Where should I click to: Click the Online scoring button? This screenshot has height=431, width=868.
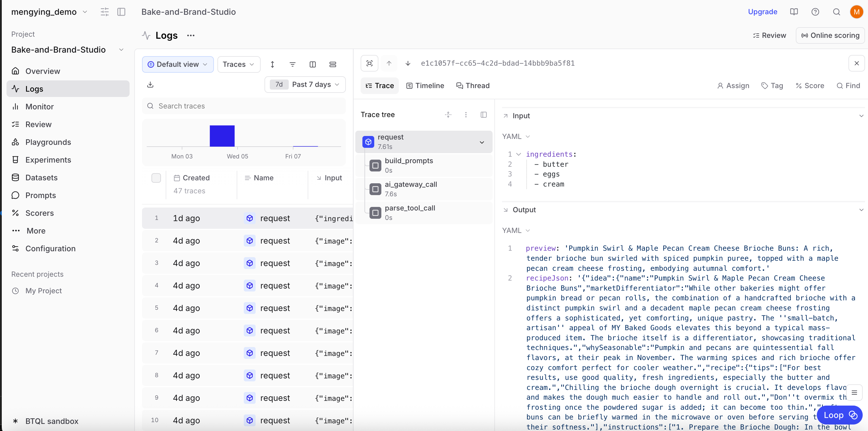tap(830, 35)
